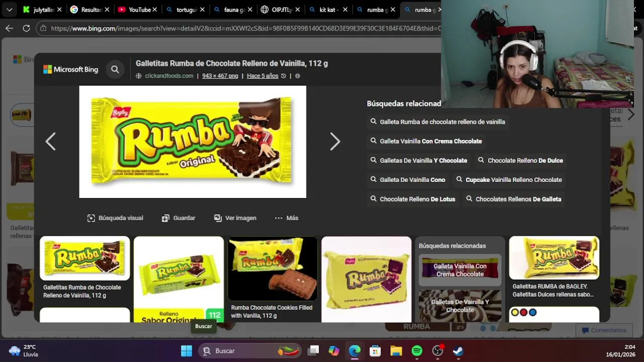Click the Microsoft Bing logo
644x362 pixels.
(x=70, y=69)
